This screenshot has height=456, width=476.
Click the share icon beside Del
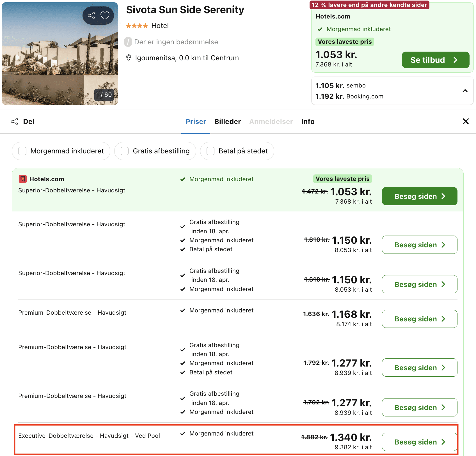click(14, 121)
